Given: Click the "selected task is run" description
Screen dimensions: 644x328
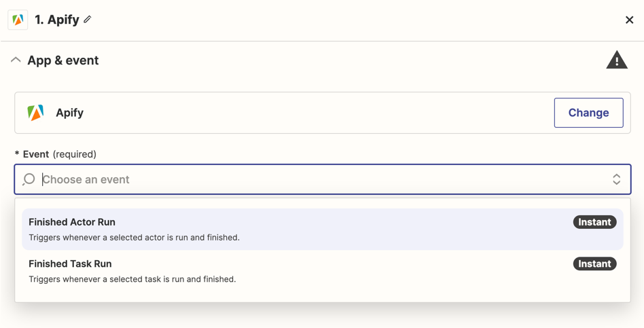Looking at the screenshot, I should [x=132, y=279].
